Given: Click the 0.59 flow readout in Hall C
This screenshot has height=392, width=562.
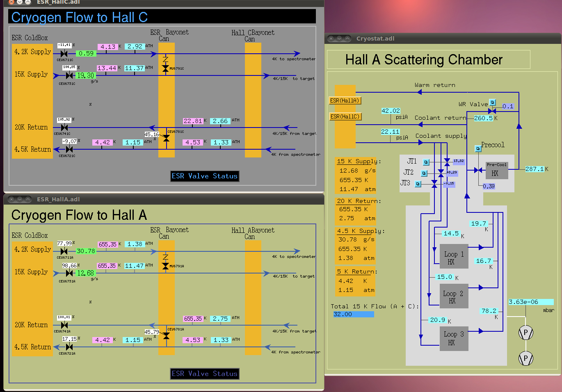Looking at the screenshot, I should [x=86, y=53].
